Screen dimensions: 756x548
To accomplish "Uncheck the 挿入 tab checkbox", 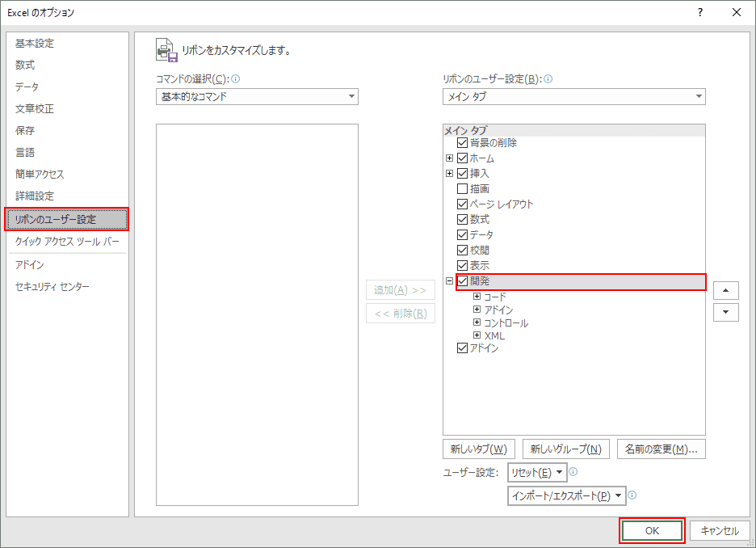I will (x=462, y=173).
